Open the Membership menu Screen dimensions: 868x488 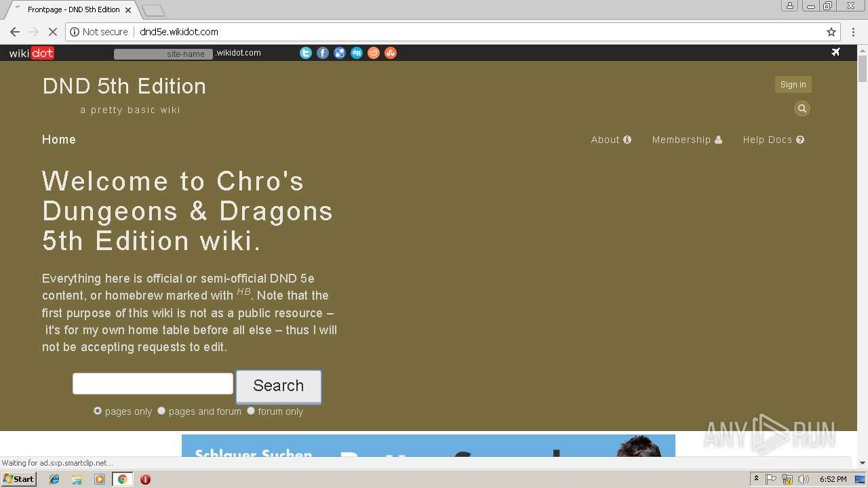point(687,140)
